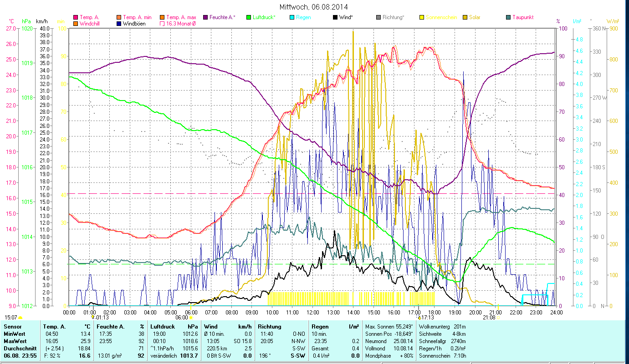Image resolution: width=629 pixels, height=364 pixels.
Task: Click the Solar legend swatch
Action: click(x=465, y=17)
